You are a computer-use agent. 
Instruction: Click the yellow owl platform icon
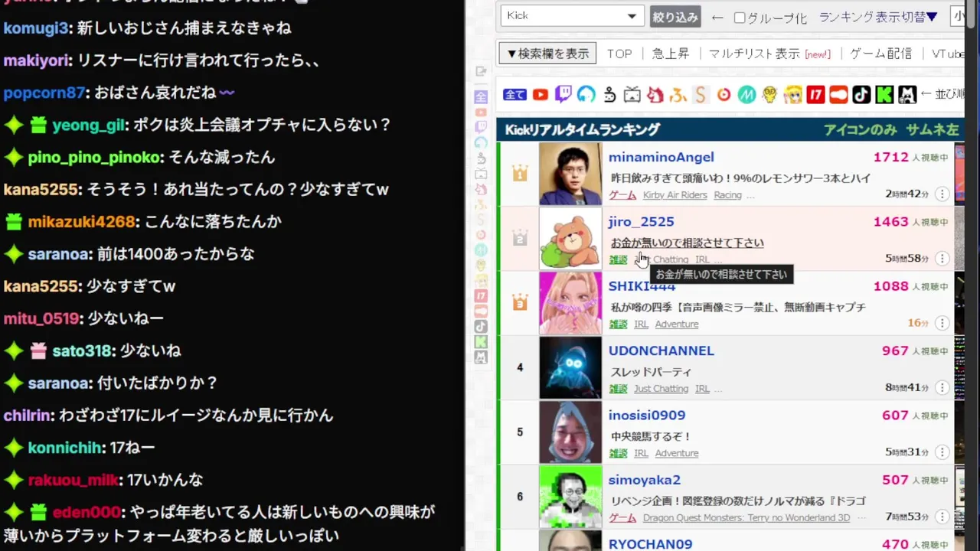coord(769,95)
